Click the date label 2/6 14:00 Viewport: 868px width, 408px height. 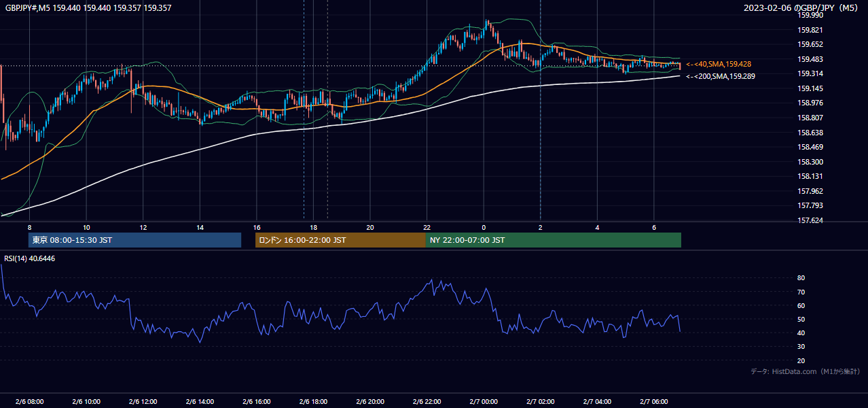point(200,402)
